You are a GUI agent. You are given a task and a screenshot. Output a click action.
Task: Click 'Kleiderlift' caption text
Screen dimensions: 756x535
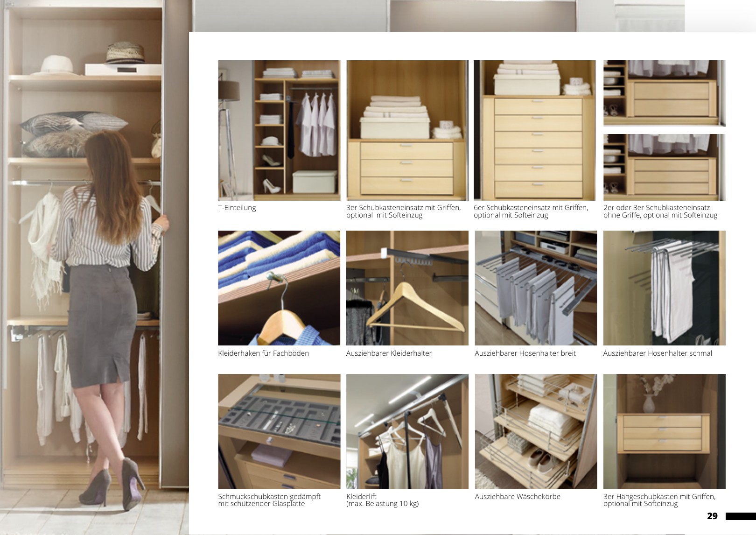coord(361,497)
